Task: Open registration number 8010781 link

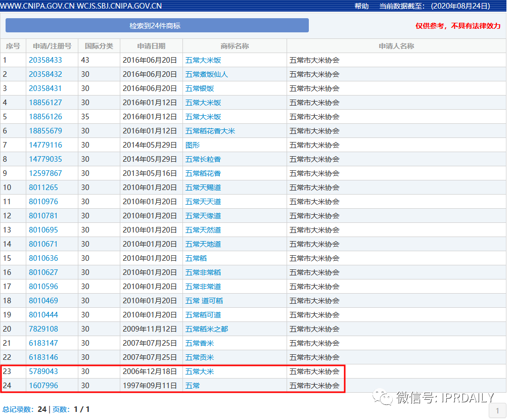Action: pos(43,216)
